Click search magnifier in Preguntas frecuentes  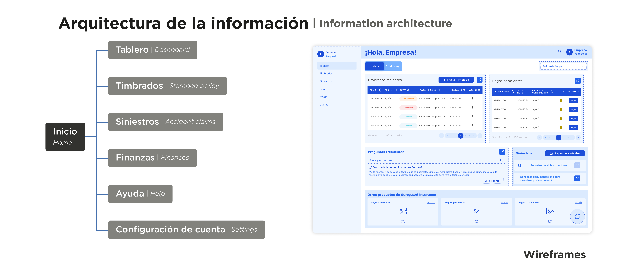point(501,160)
